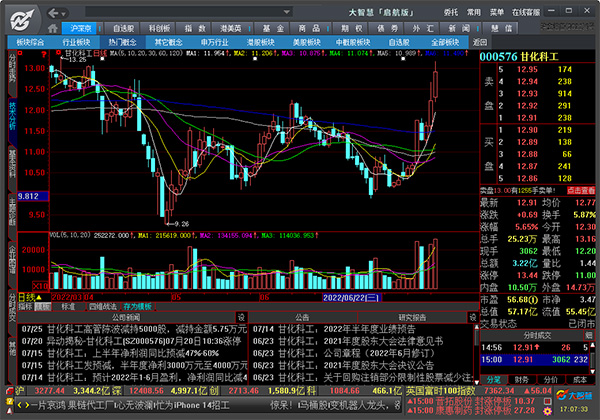Select 全部板块 in the sector bar
600x420 pixels.
pos(445,42)
